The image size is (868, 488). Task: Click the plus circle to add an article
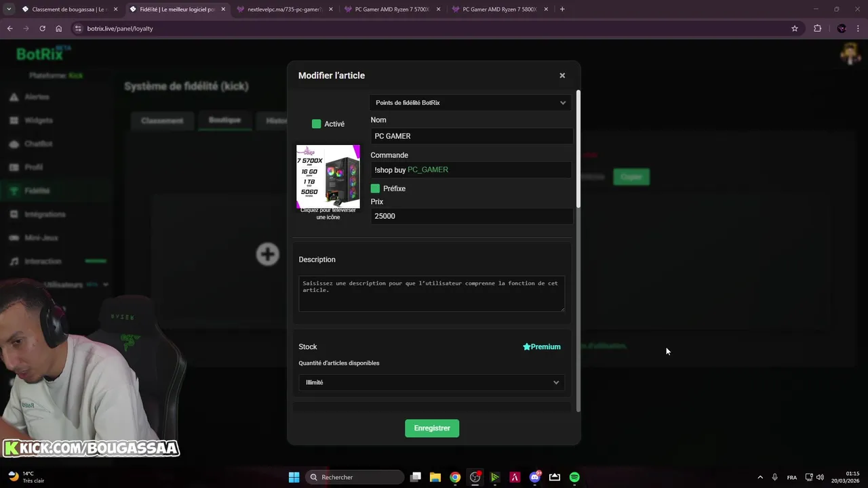(267, 254)
